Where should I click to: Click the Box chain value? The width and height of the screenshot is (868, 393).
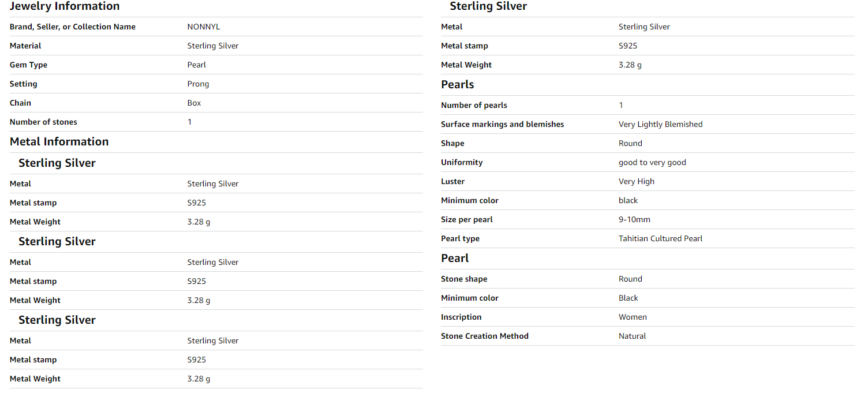(194, 103)
